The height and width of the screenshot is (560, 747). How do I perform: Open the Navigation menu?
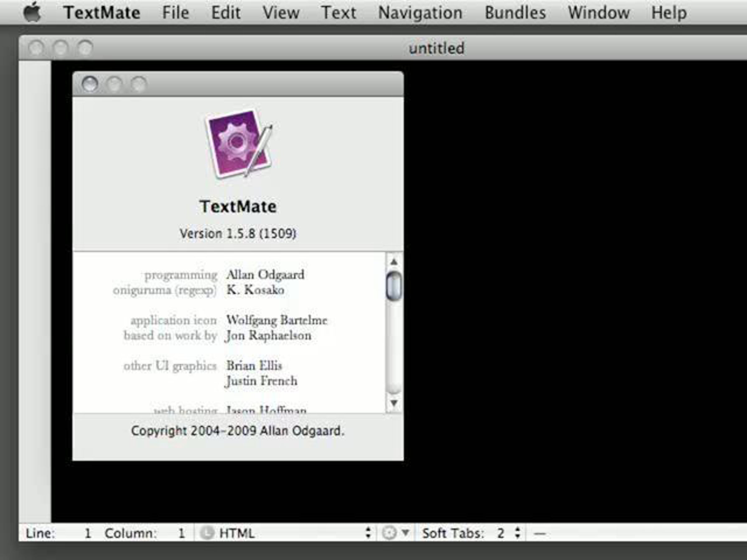[420, 13]
